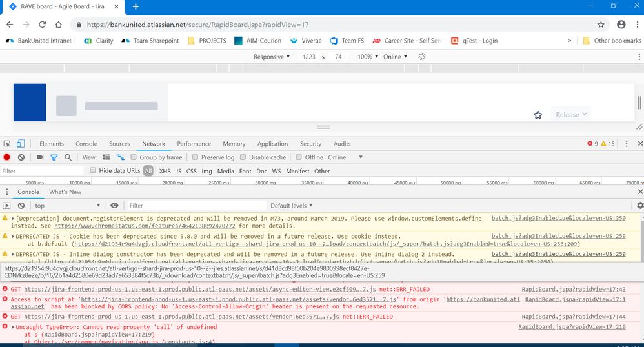Image resolution: width=644 pixels, height=347 pixels.
Task: Open the 100% zoom dropdown
Action: [368, 57]
